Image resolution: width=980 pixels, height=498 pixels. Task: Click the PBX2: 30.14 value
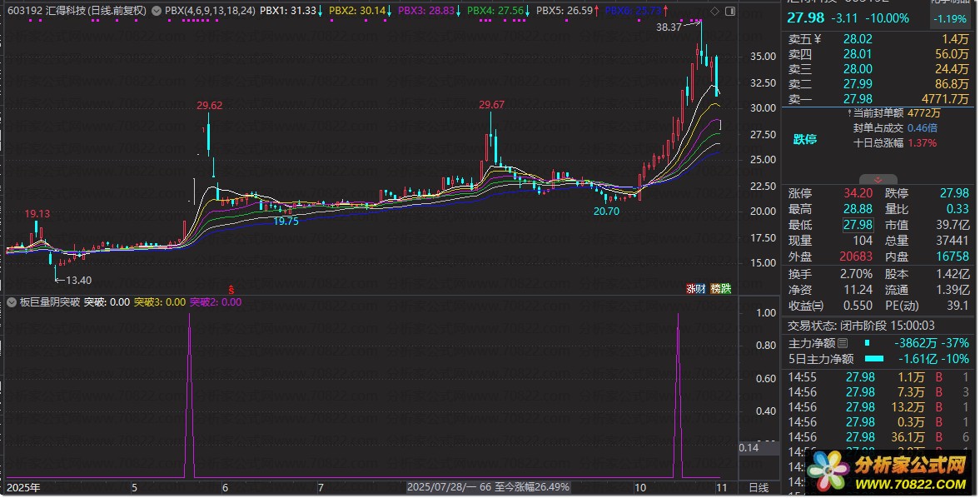click(357, 11)
